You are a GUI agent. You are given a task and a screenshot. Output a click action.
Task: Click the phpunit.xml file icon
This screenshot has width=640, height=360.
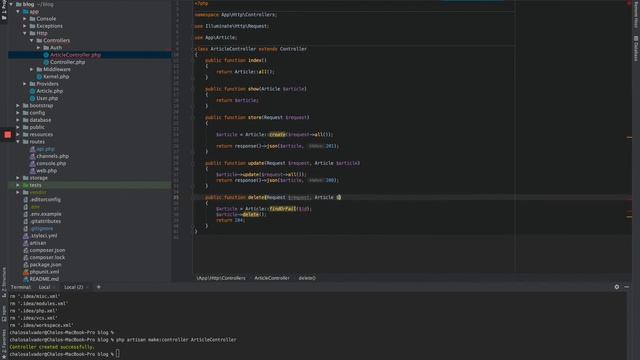pyautogui.click(x=26, y=272)
